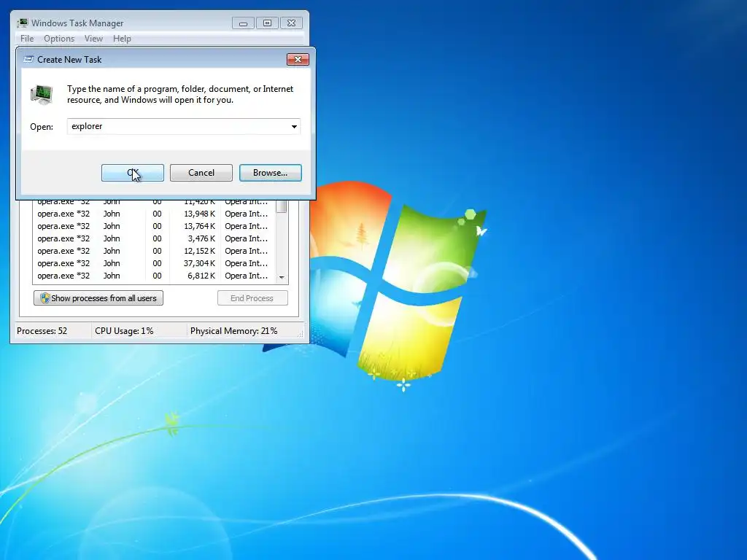
Task: Click Physical Memory: 21% in status bar
Action: click(x=233, y=331)
